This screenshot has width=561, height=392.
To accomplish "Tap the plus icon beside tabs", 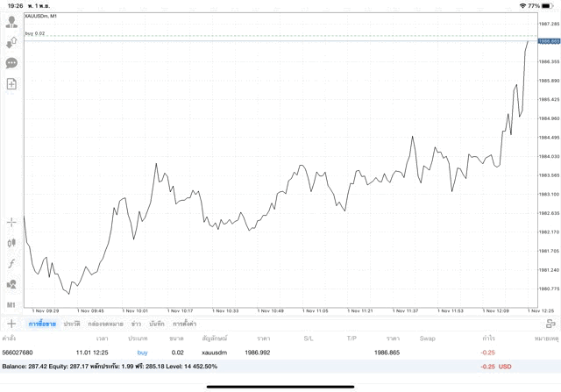I will click(11, 324).
